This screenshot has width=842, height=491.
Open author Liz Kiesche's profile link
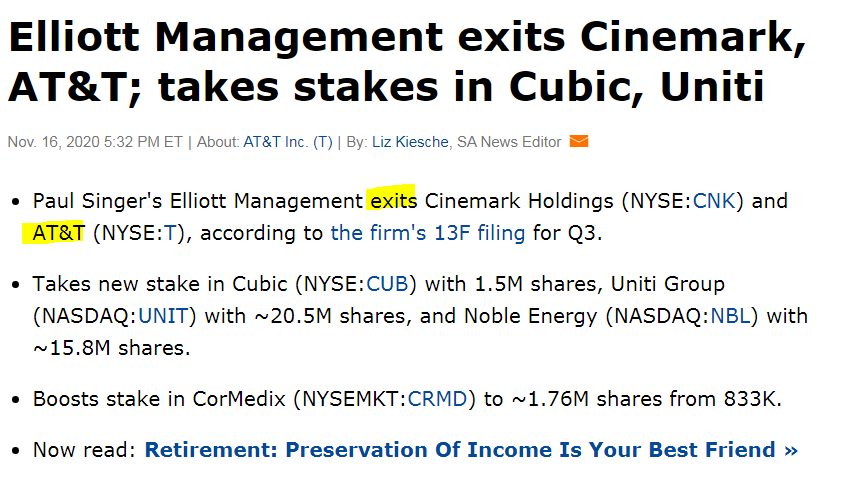click(x=412, y=142)
